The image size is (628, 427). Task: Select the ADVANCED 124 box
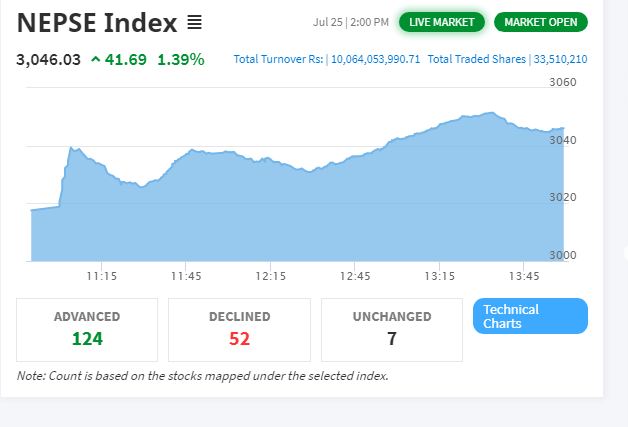(x=87, y=330)
